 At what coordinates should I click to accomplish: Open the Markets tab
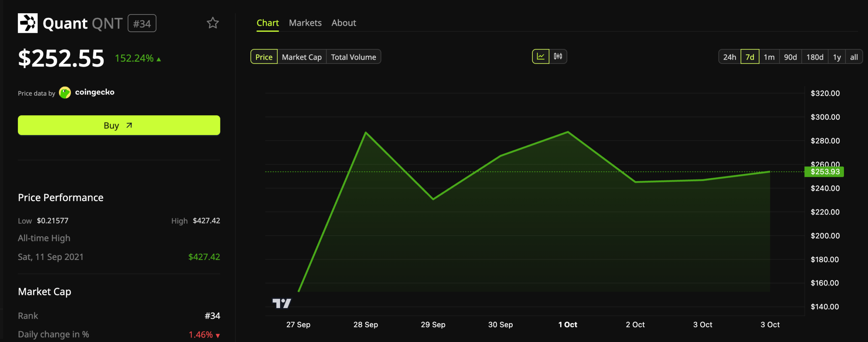pyautogui.click(x=305, y=23)
